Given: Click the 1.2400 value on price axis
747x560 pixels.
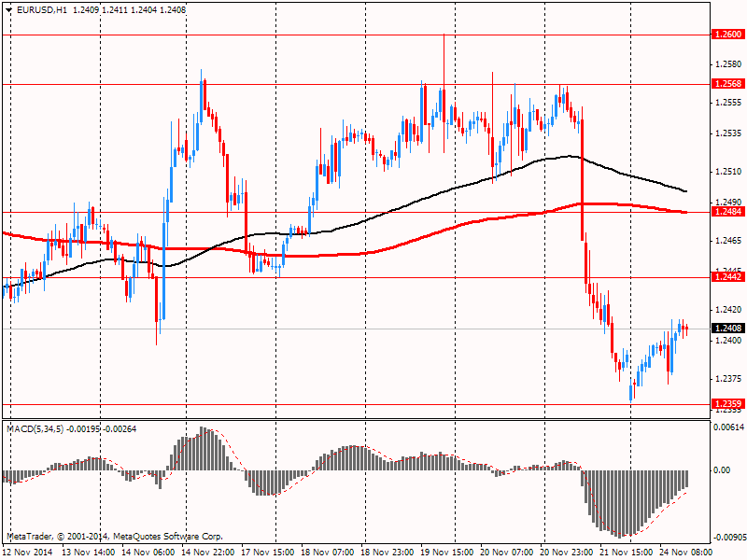Looking at the screenshot, I should [729, 340].
